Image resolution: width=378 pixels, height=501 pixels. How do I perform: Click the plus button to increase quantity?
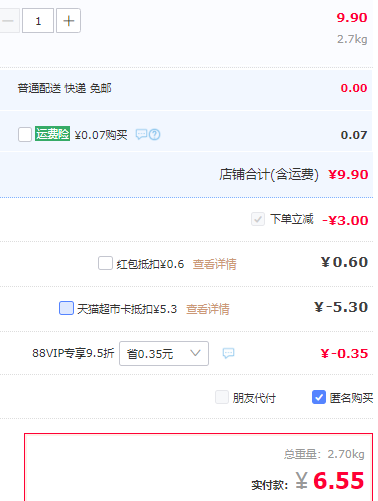[x=68, y=21]
